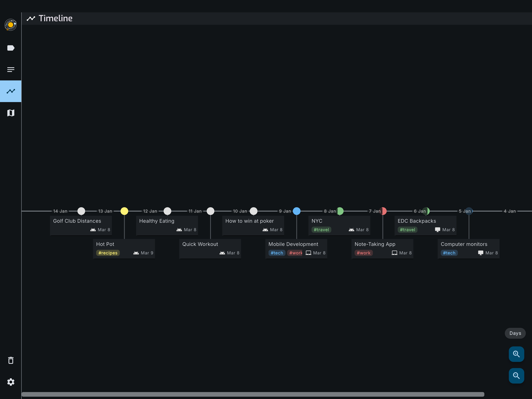This screenshot has width=532, height=399.
Task: Open Settings gear icon
Action: click(x=11, y=382)
